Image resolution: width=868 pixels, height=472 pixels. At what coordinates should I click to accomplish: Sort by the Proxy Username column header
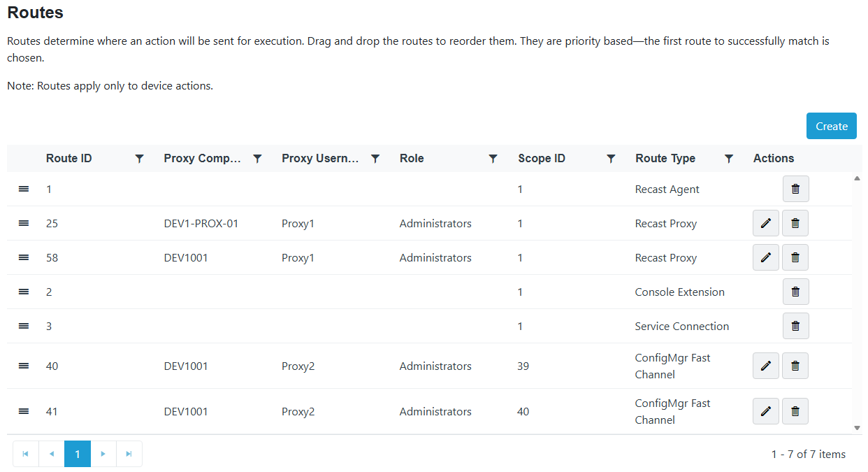[320, 159]
